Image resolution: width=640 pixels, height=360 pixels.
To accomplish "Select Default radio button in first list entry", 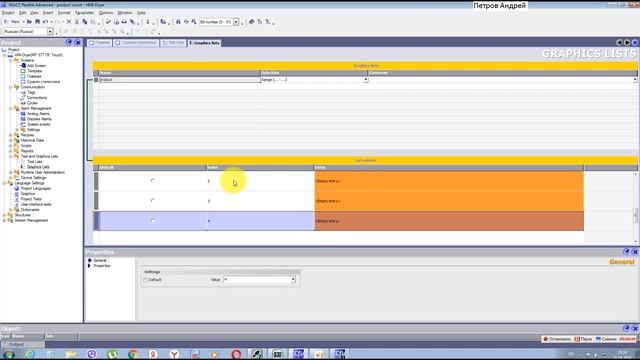I will 153,180.
